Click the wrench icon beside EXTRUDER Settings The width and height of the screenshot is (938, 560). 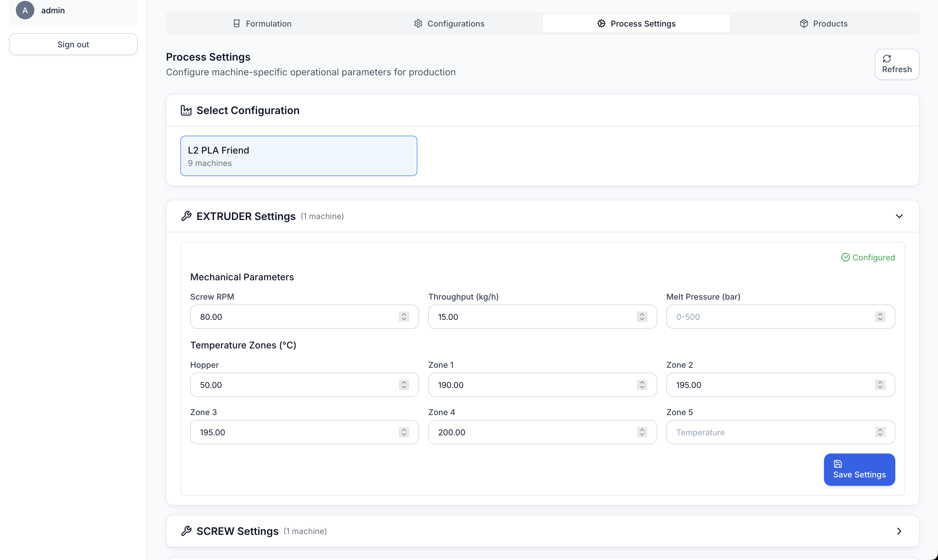coord(186,216)
